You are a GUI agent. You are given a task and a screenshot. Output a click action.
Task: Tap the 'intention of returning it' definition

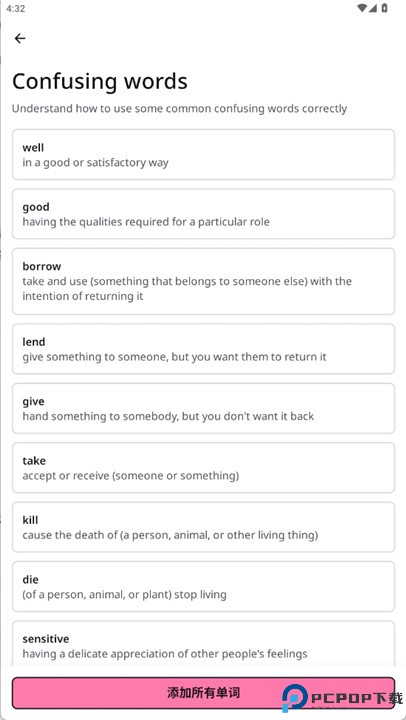click(83, 296)
